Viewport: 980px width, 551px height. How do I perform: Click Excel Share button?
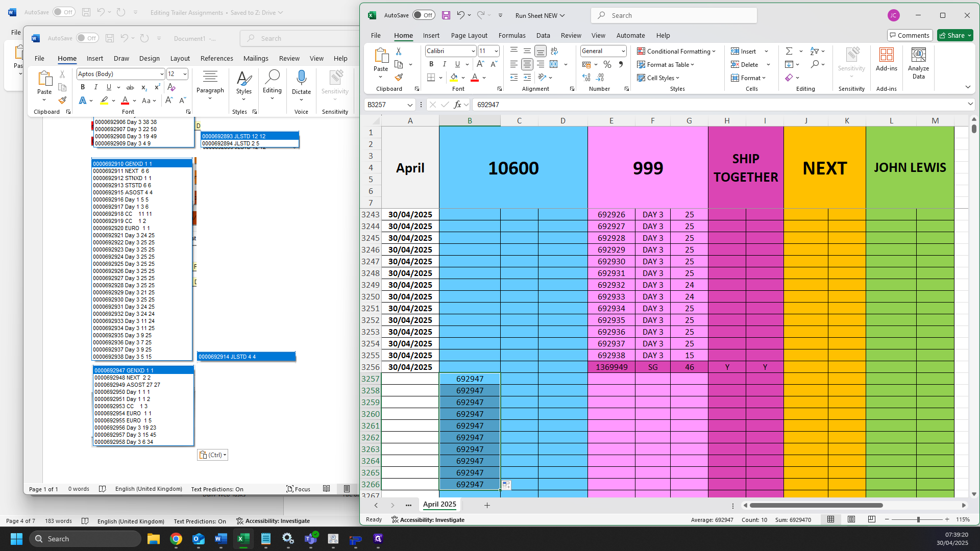click(955, 35)
